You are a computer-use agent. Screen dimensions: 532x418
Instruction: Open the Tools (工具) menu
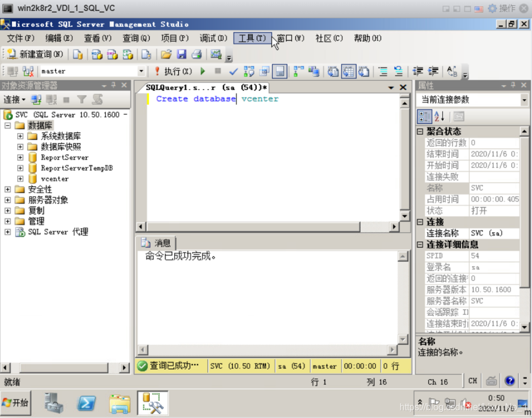click(252, 38)
